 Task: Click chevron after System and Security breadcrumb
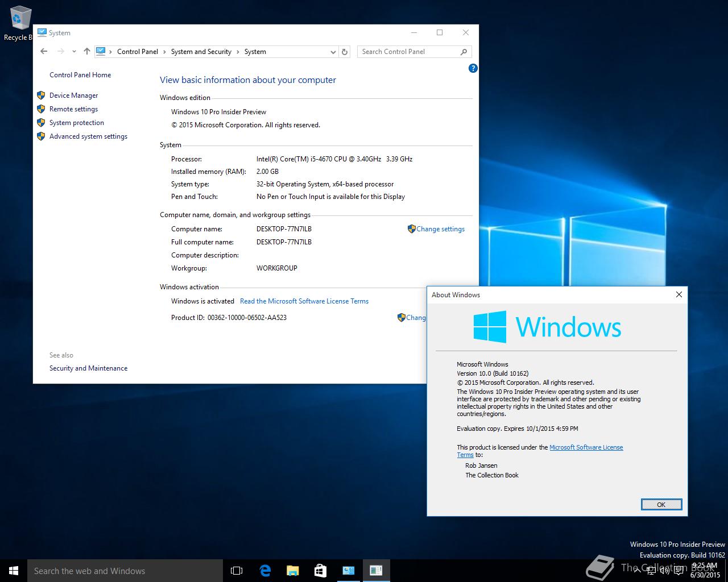238,52
